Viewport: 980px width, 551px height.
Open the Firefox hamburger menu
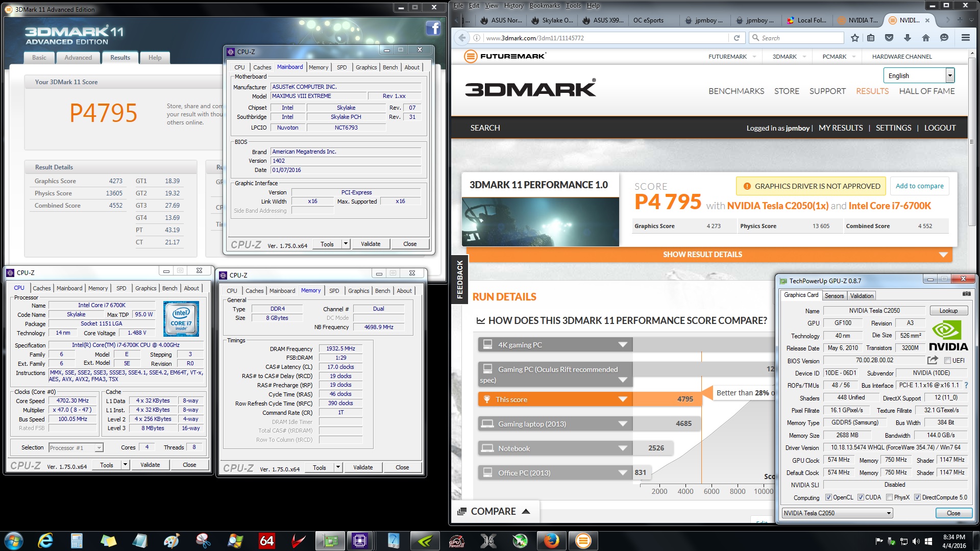(965, 38)
